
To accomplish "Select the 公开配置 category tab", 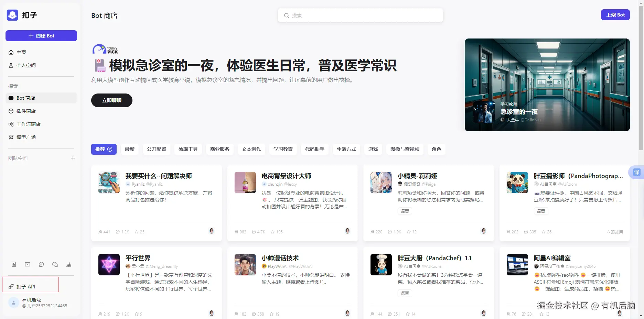I will (x=157, y=149).
